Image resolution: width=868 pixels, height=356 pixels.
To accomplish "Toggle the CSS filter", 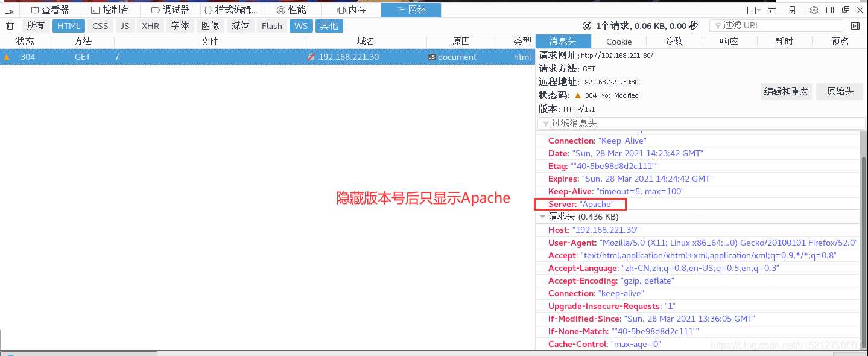I will pos(100,26).
